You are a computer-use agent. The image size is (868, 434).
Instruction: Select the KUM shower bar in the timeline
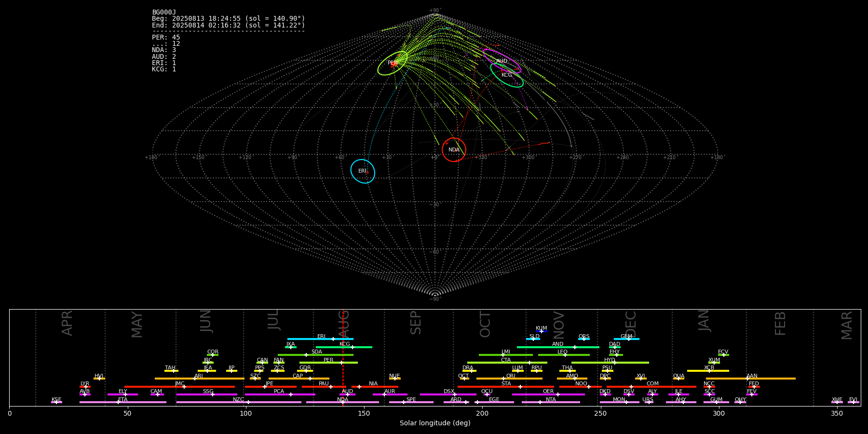pos(542,331)
